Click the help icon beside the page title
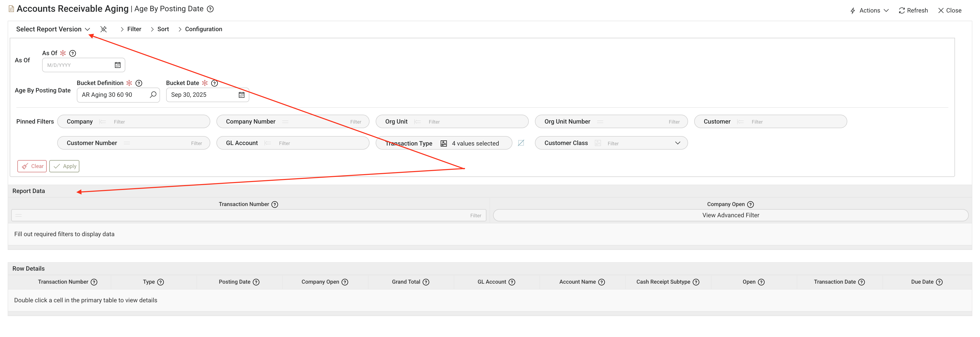980x337 pixels. coord(210,9)
